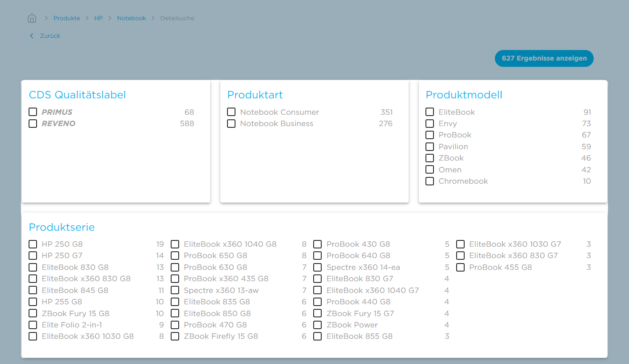This screenshot has height=364, width=629.
Task: Check ZBook Fury 15 G7 series
Action: (317, 313)
